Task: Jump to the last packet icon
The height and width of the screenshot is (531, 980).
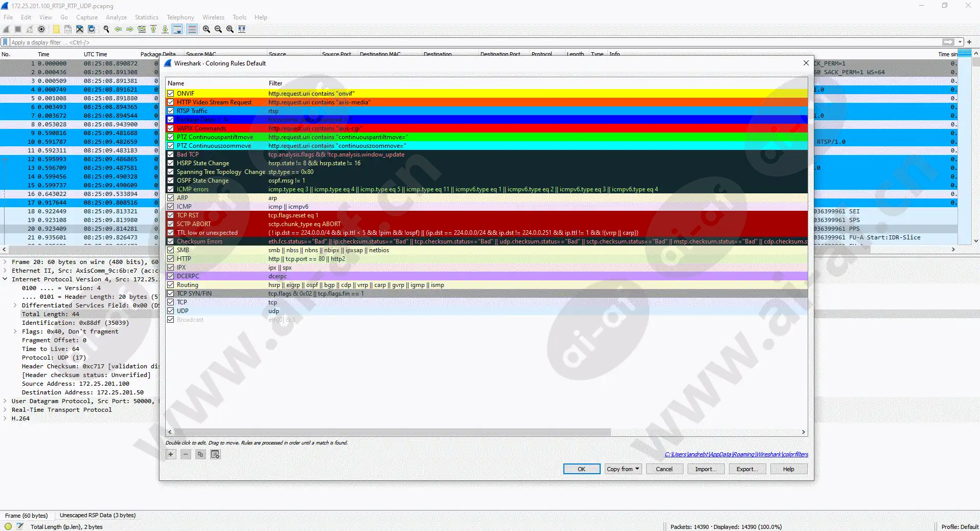Action: [x=165, y=29]
